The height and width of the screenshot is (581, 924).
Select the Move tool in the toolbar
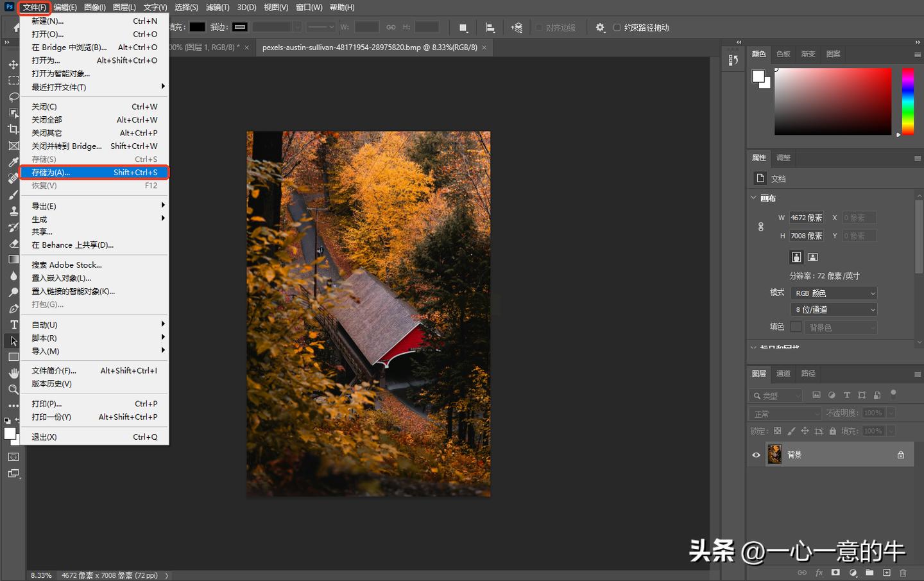pyautogui.click(x=14, y=64)
